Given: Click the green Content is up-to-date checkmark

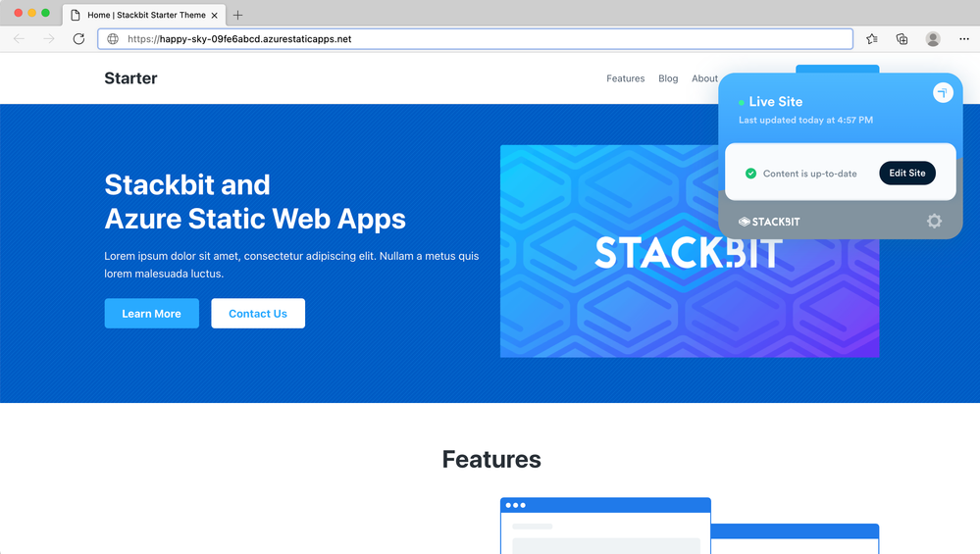Looking at the screenshot, I should [x=750, y=174].
